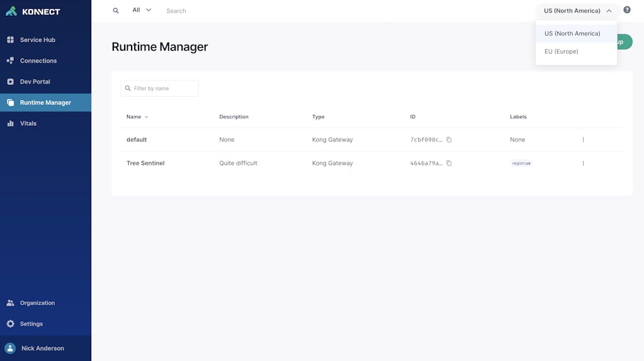This screenshot has width=644, height=361.
Task: Expand the All search filter dropdown
Action: pos(142,10)
